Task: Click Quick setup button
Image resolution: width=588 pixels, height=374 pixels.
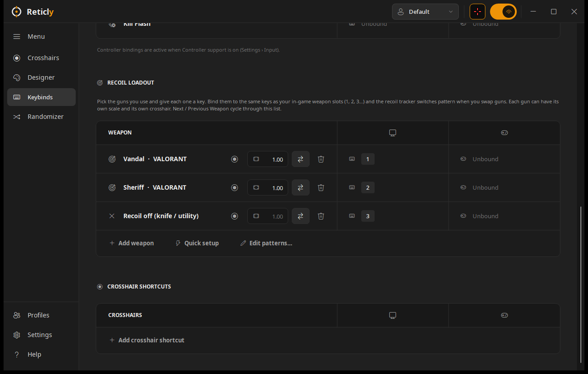Action: (197, 243)
